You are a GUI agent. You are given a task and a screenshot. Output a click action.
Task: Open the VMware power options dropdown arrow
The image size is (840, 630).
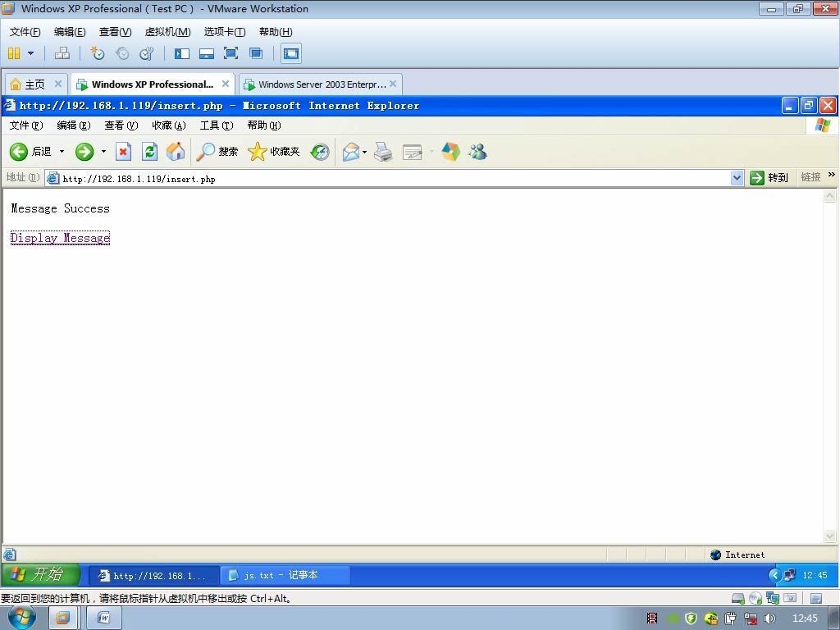point(30,53)
